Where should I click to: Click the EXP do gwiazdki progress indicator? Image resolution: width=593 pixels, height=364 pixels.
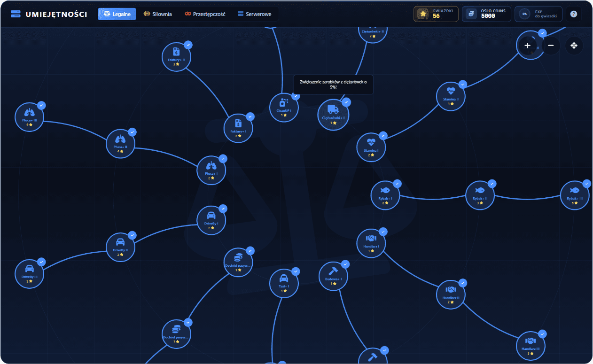(x=538, y=14)
